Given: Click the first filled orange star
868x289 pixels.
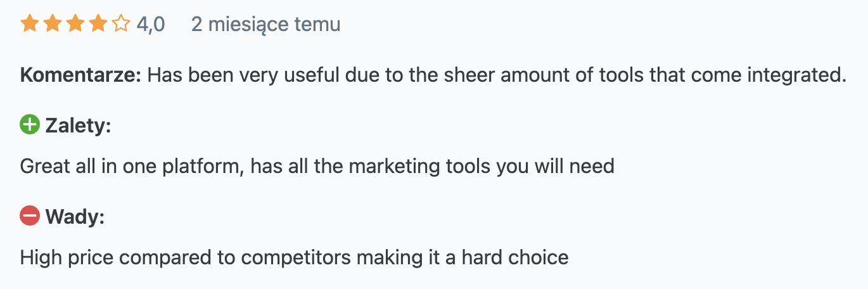Looking at the screenshot, I should pyautogui.click(x=30, y=25).
